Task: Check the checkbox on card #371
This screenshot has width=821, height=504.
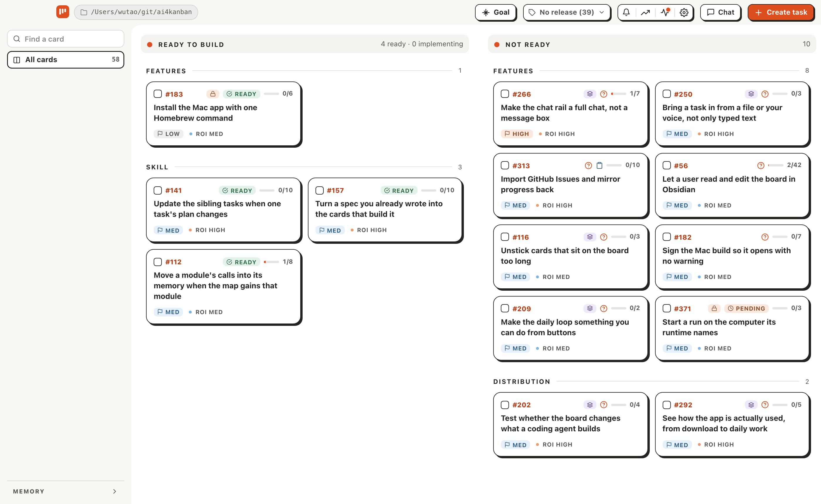Action: (x=666, y=309)
